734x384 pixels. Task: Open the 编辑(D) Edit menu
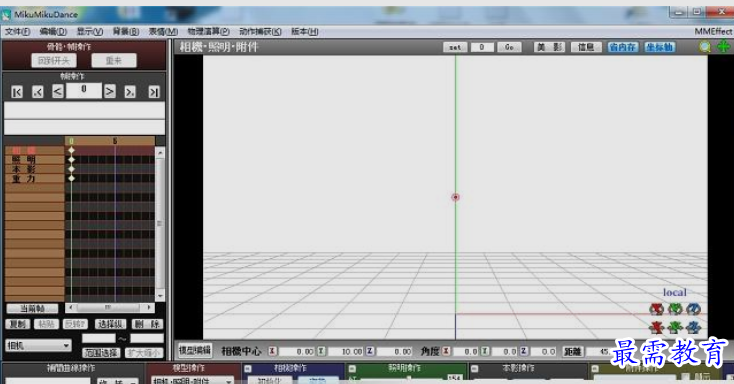click(x=53, y=31)
